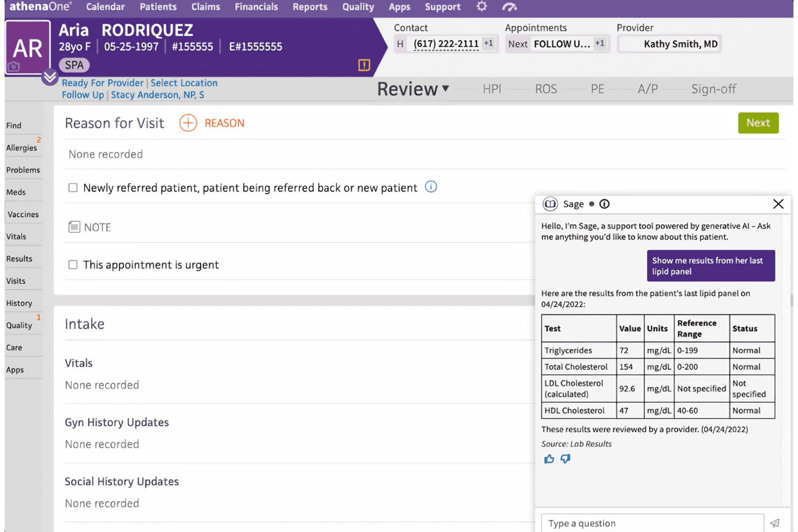The width and height of the screenshot is (798, 532).
Task: Click the SPA language badge
Action: [74, 65]
